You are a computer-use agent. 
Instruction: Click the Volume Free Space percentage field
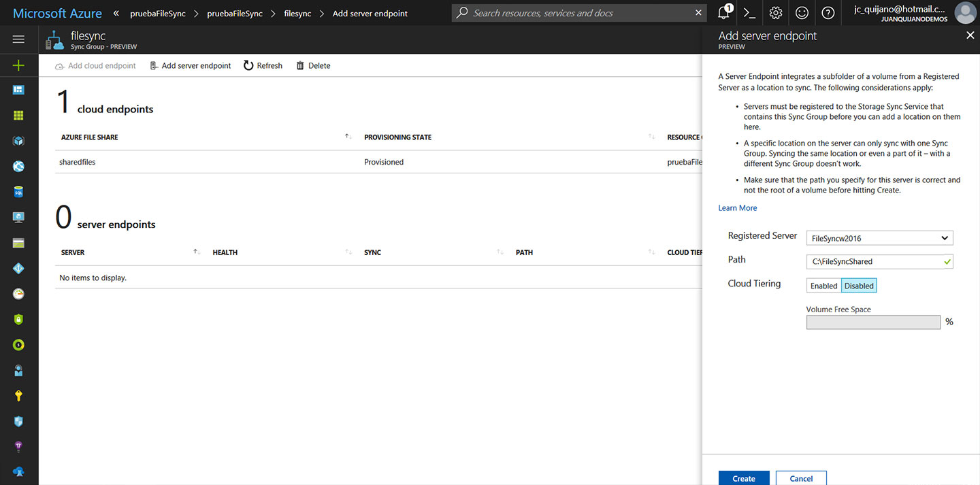(873, 322)
